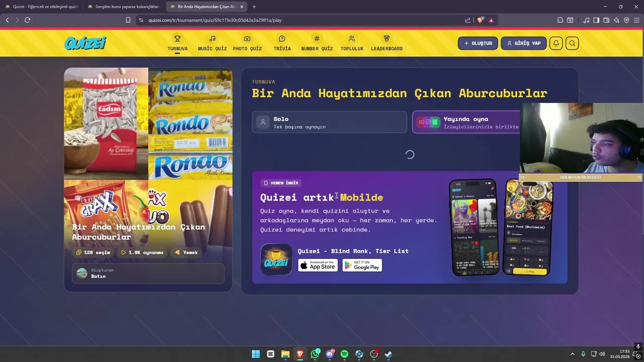
Task: Open the Brave VPN shield icon
Action: pos(626,20)
